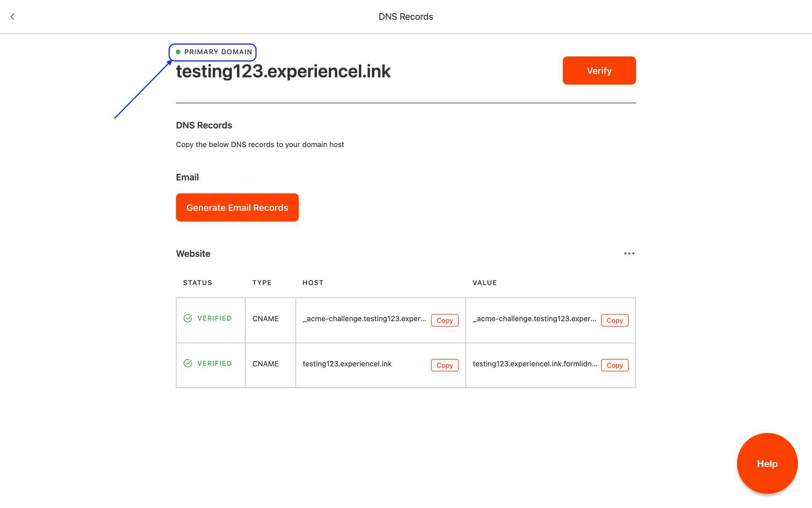Screen dimensions: 812x508
Task: Click the VALUE column header
Action: (484, 283)
